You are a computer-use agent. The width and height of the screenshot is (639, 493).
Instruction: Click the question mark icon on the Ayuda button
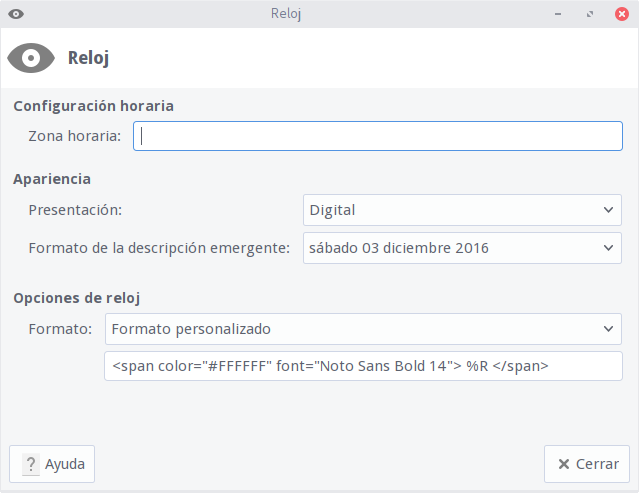pos(31,464)
